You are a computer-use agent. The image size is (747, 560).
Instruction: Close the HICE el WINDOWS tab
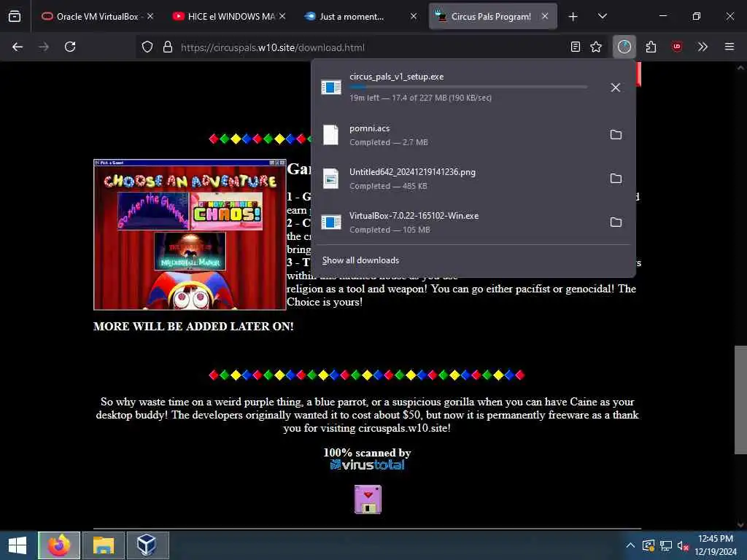(x=282, y=16)
